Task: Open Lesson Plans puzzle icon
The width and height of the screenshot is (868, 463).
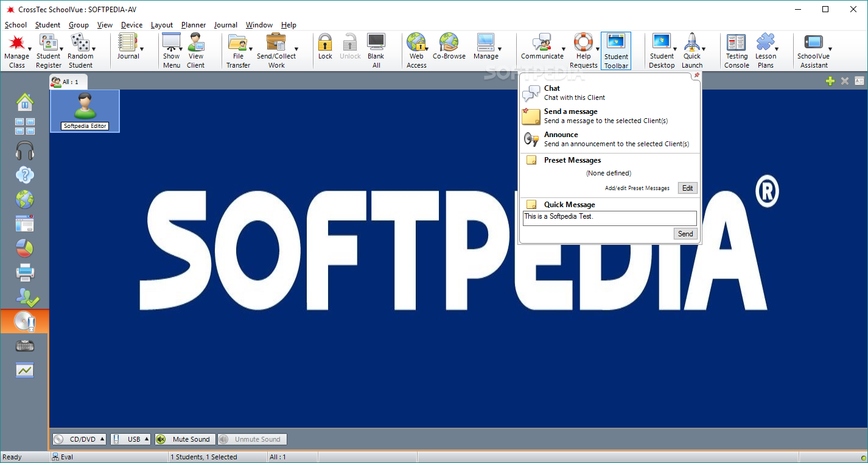Action: click(766, 50)
